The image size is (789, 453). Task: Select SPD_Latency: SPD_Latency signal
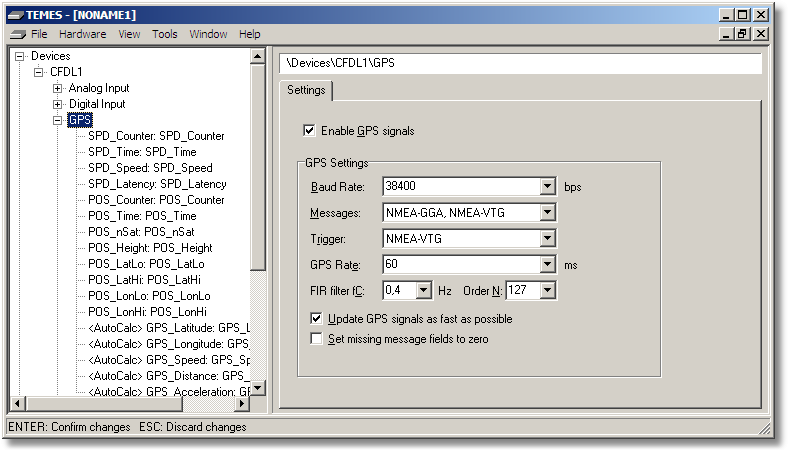point(157,184)
